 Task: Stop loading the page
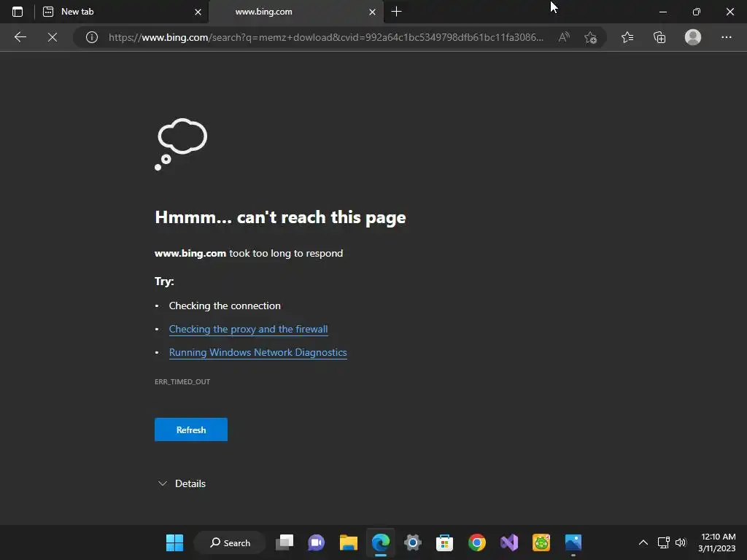pos(53,37)
